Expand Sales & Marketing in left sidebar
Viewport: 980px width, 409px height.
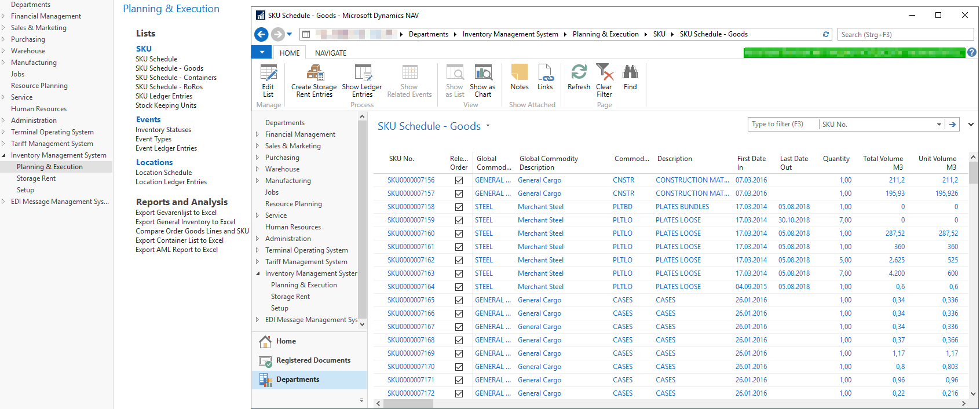(3, 28)
